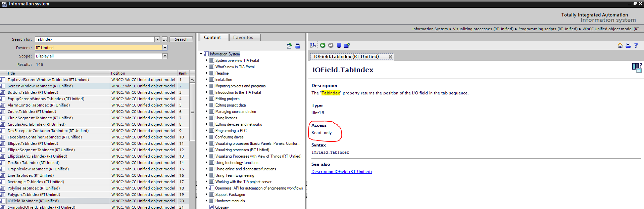Click the green Back navigation arrow
Viewport: 644px width, 209px height.
click(x=323, y=45)
